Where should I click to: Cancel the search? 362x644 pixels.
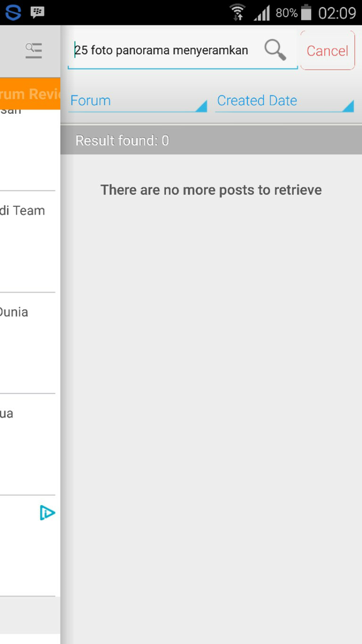tap(327, 50)
